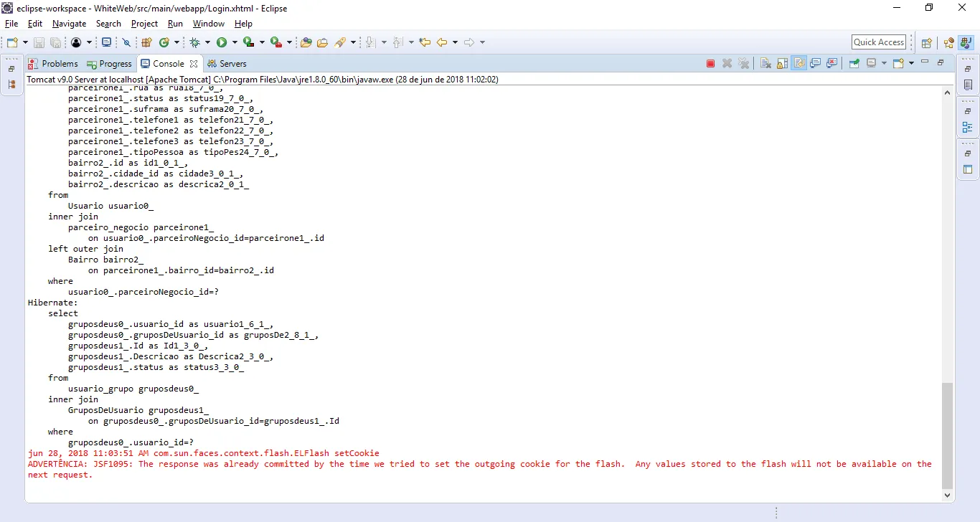Switch to the Servers tab

pyautogui.click(x=227, y=64)
